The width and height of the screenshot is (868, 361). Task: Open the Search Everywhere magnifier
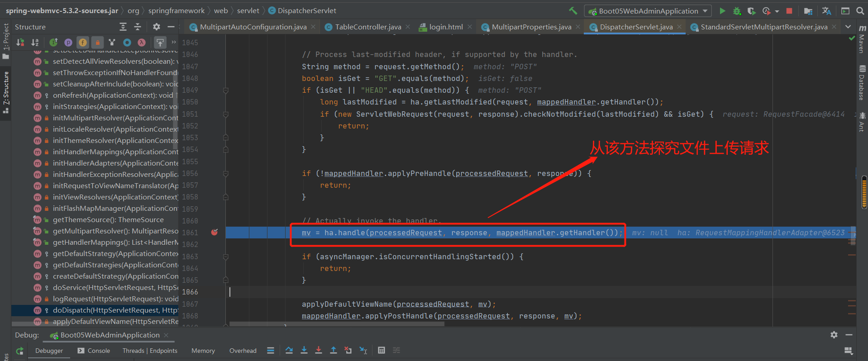pos(860,11)
